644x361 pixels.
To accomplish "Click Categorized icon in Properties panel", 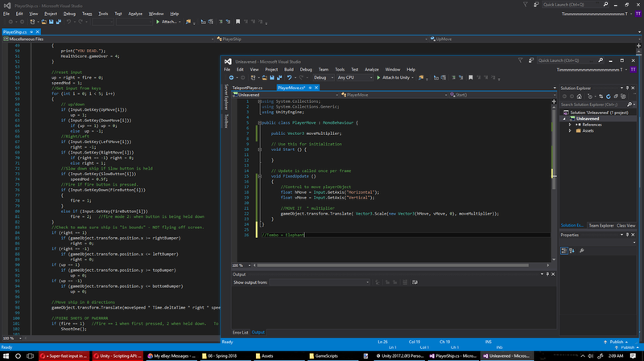I will [564, 251].
